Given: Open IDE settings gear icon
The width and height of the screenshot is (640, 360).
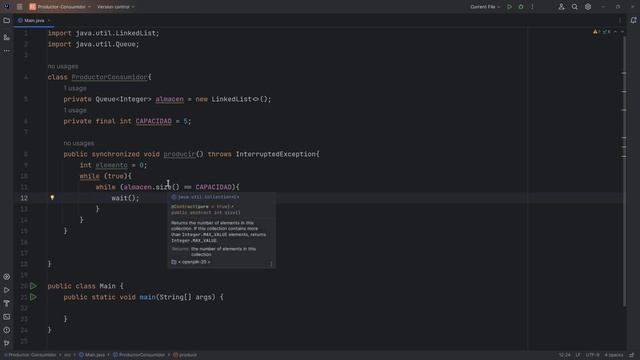Looking at the screenshot, I should [x=588, y=7].
